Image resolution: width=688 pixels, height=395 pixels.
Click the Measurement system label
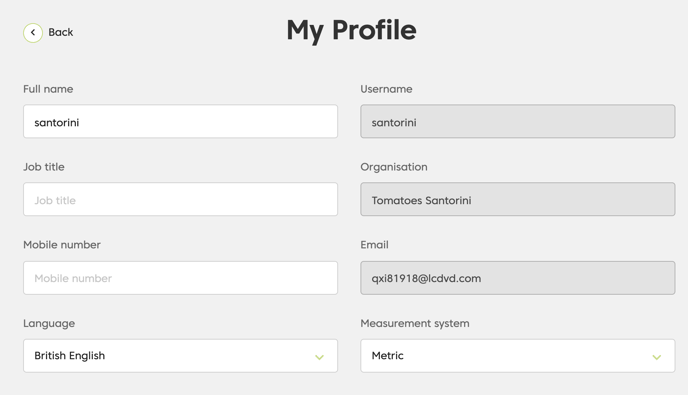pos(415,323)
